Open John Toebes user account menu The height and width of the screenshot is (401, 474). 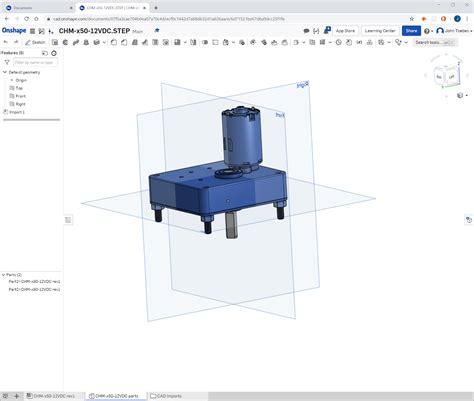(x=455, y=31)
